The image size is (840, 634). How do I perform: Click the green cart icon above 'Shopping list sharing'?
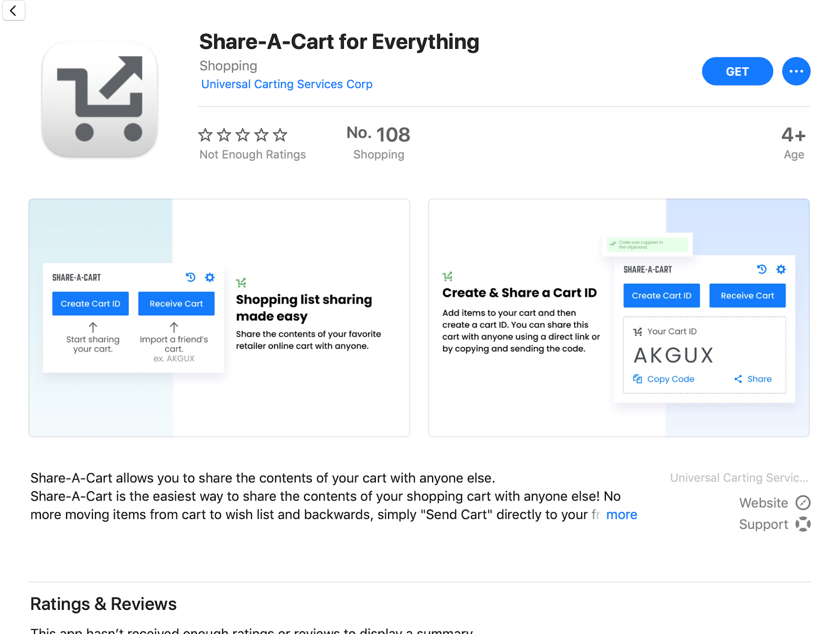pyautogui.click(x=241, y=283)
